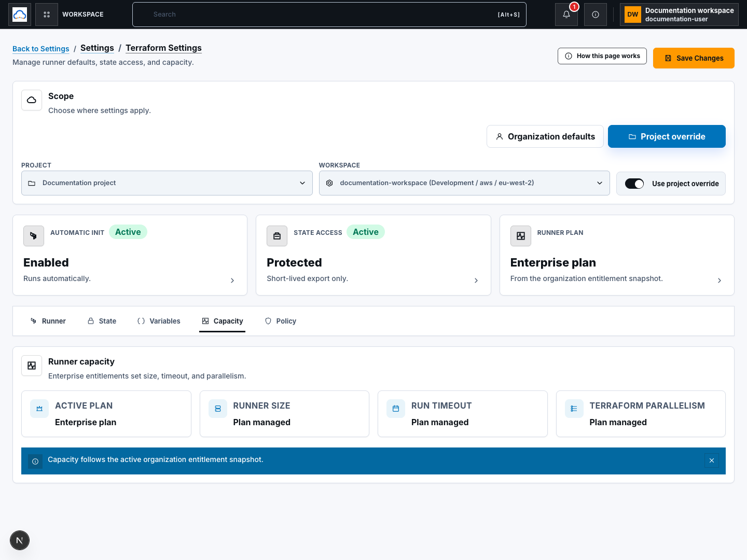Click the Active badge on State Access
Screen dimensions: 747x560
click(366, 232)
